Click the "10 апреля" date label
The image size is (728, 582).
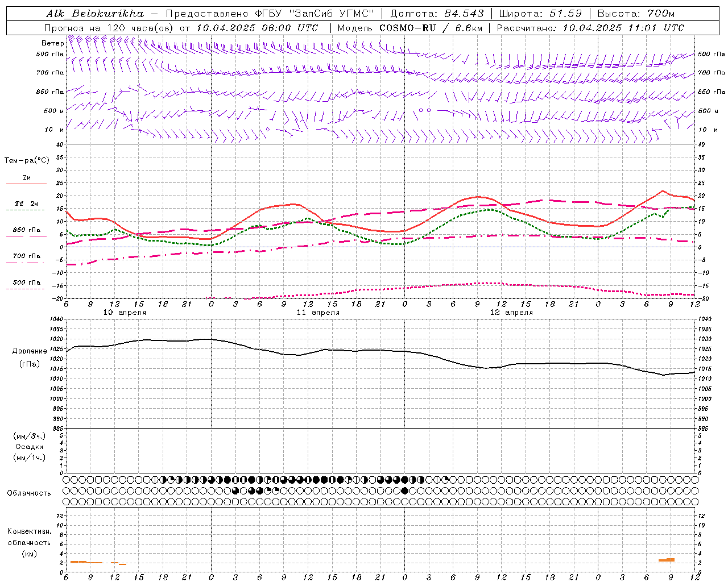125,313
